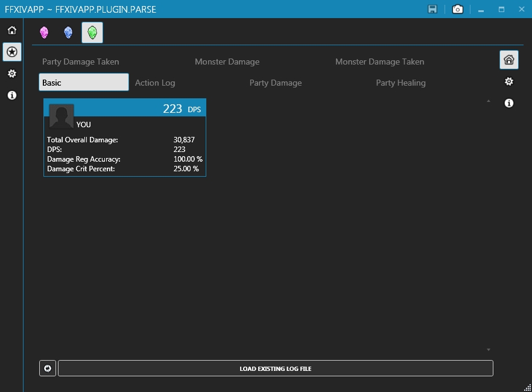The width and height of the screenshot is (532, 392).
Task: Select the star plugins icon in left sidebar
Action: pos(12,52)
